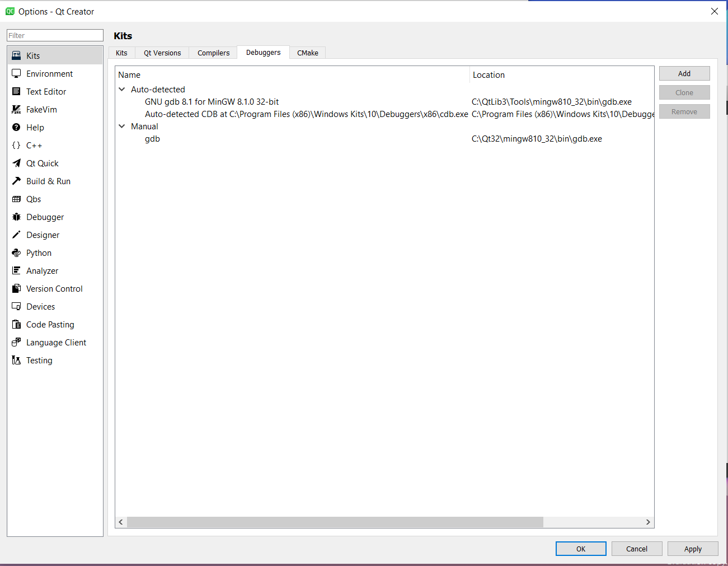Click the Qt Quick paper plane icon
The image size is (728, 566).
tap(16, 163)
